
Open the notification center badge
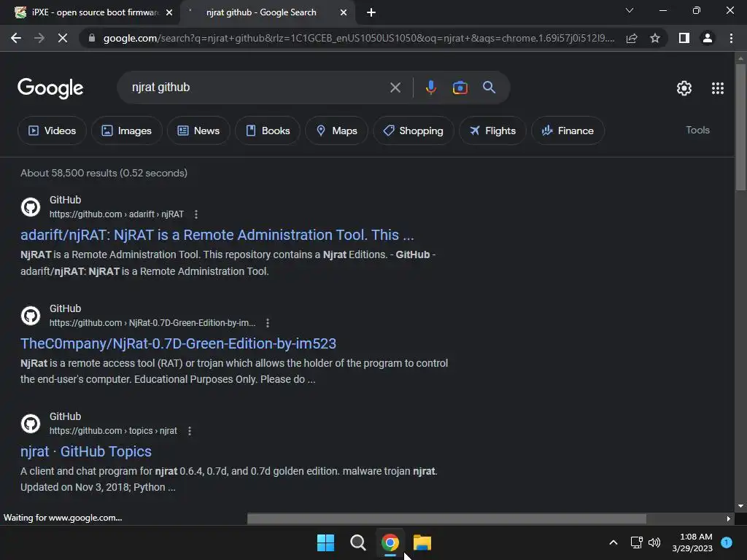[x=727, y=542]
